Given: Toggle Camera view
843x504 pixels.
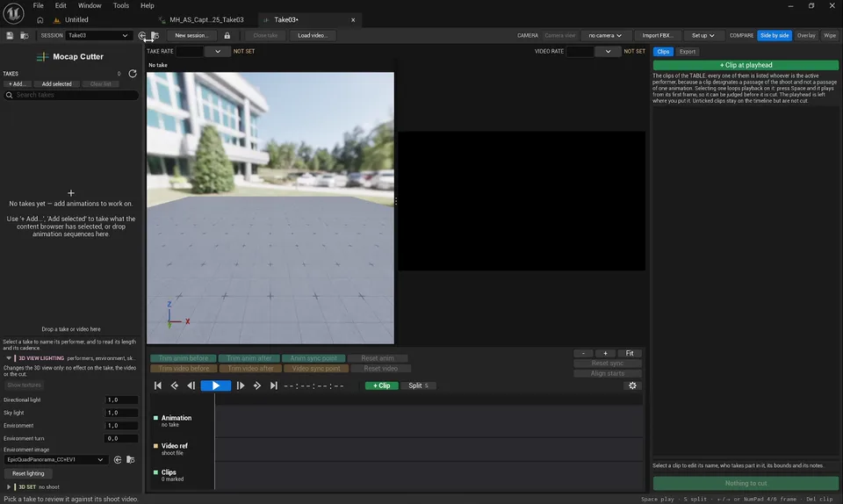Looking at the screenshot, I should pos(559,35).
